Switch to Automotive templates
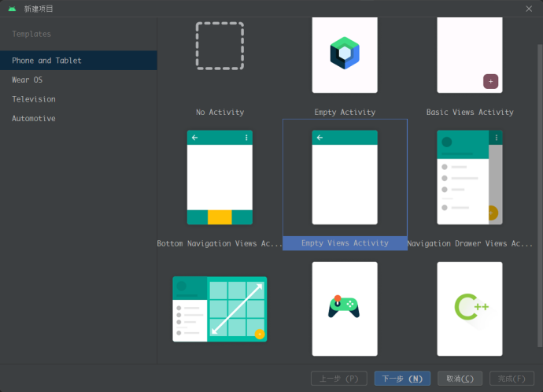This screenshot has width=543, height=392. coord(79,118)
